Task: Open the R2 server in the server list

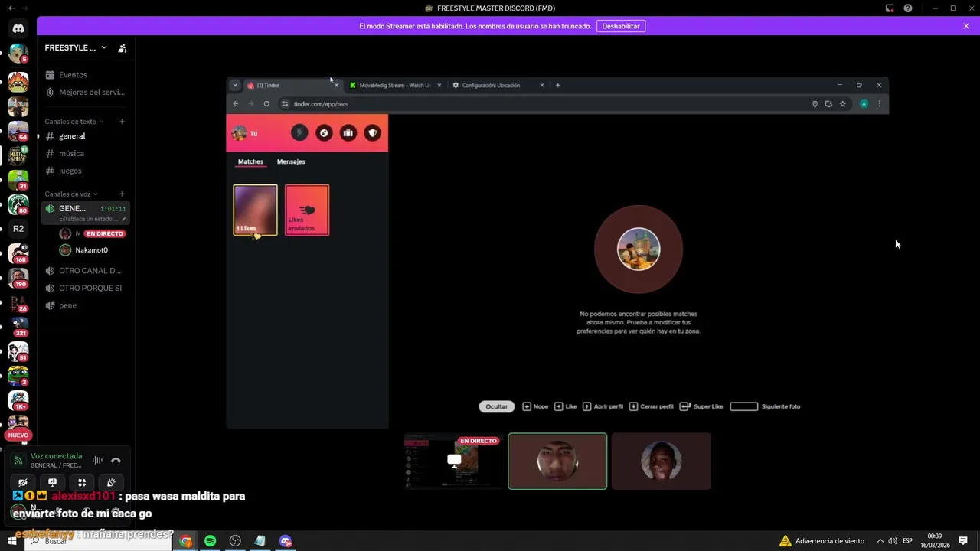Action: (18, 229)
